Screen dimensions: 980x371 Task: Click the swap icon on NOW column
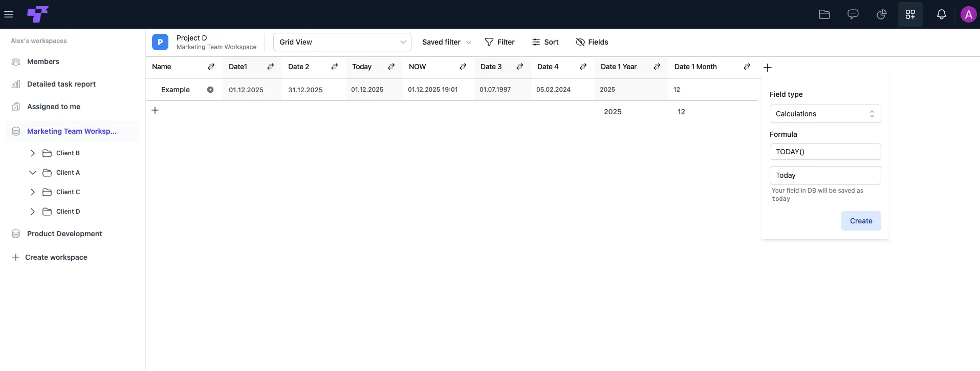[463, 67]
